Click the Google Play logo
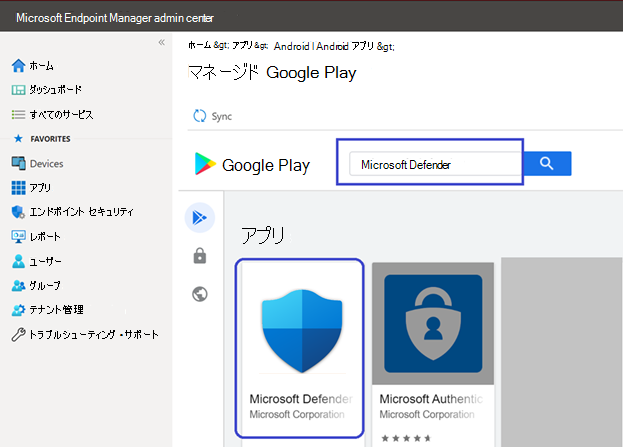This screenshot has width=626, height=447. [x=252, y=164]
